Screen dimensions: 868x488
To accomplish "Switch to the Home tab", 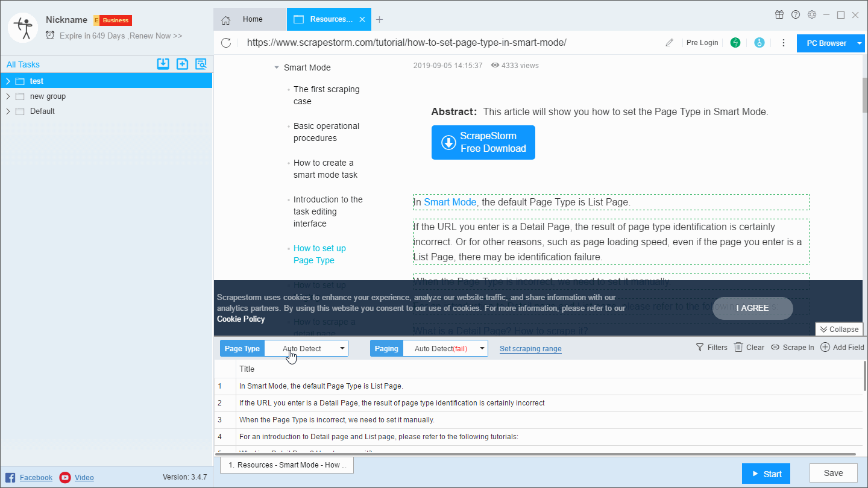I will [x=250, y=19].
